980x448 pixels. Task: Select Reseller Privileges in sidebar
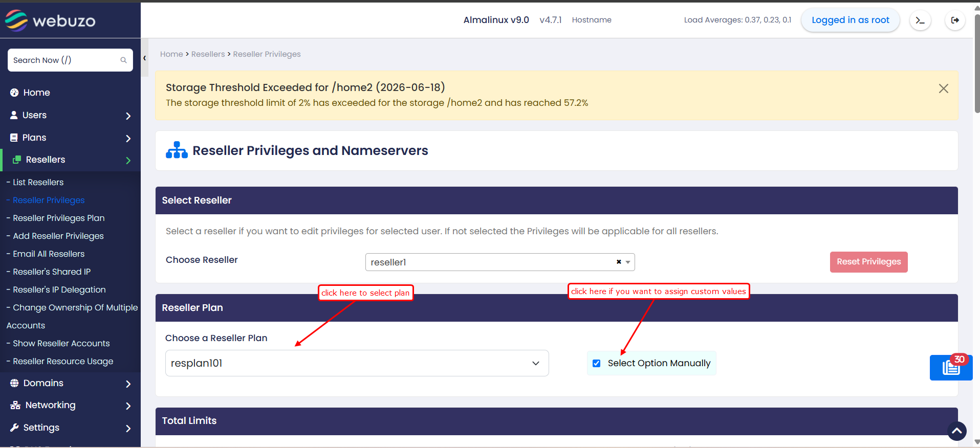49,200
